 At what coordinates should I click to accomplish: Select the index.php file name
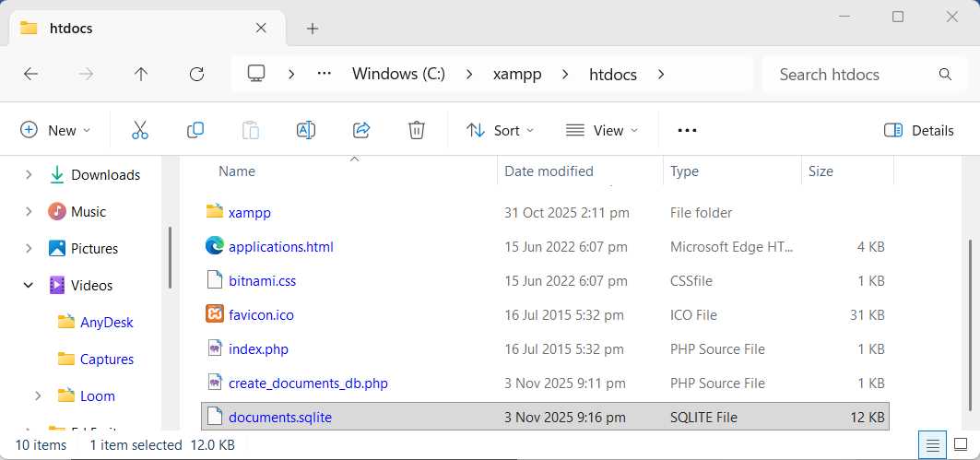click(x=259, y=348)
